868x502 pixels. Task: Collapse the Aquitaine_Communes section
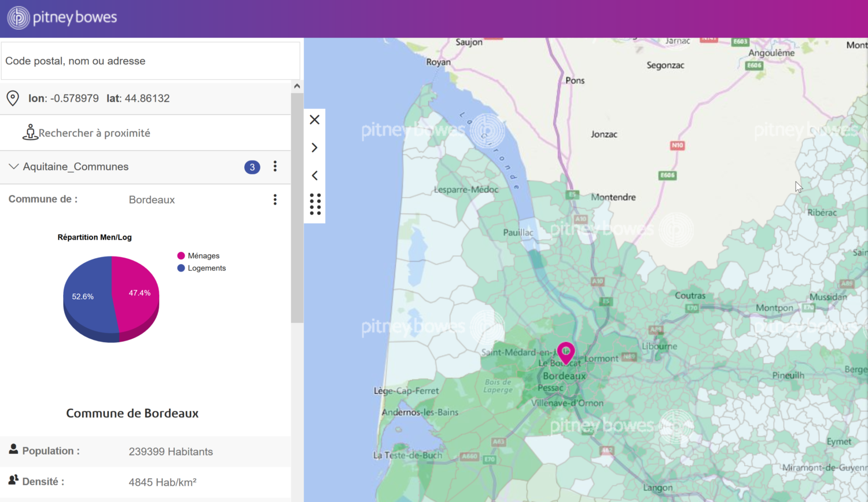(x=14, y=167)
